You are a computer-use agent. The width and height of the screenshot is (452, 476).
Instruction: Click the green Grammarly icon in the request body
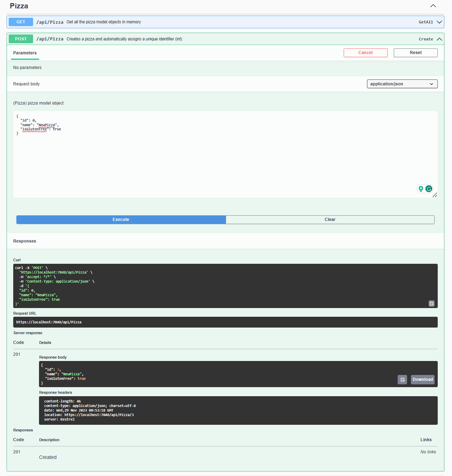click(x=429, y=189)
